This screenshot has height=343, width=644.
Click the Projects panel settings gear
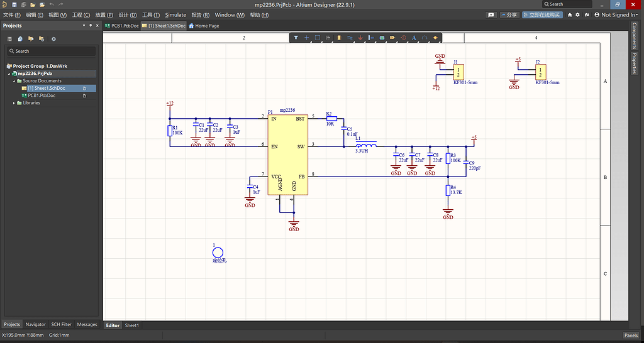tap(53, 39)
